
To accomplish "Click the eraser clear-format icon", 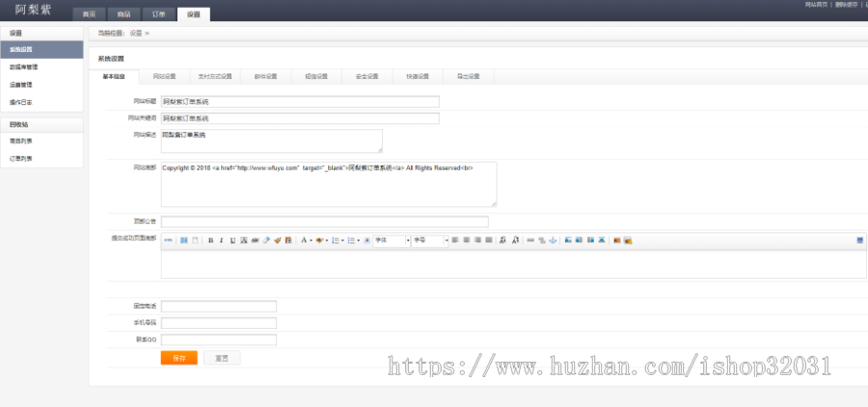I will 266,240.
